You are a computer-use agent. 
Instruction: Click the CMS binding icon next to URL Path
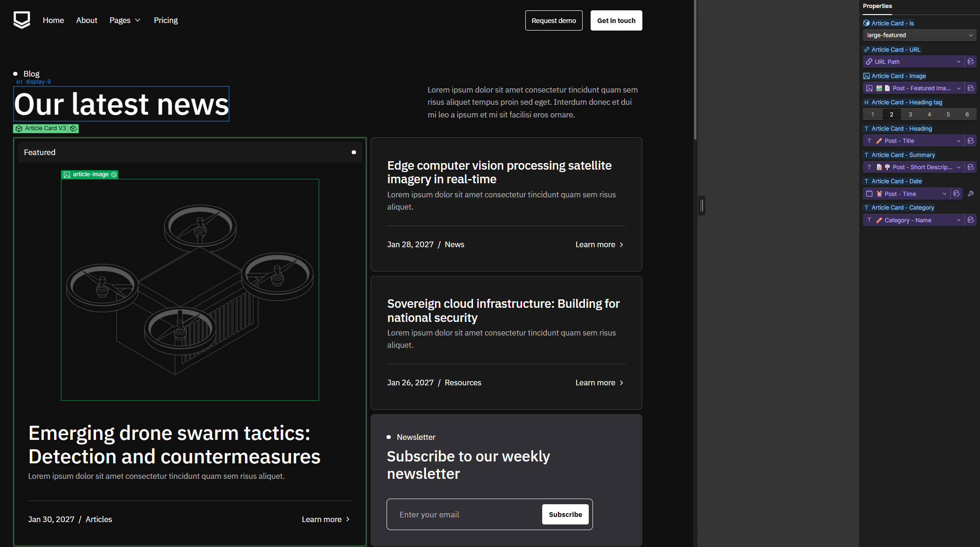pos(971,62)
